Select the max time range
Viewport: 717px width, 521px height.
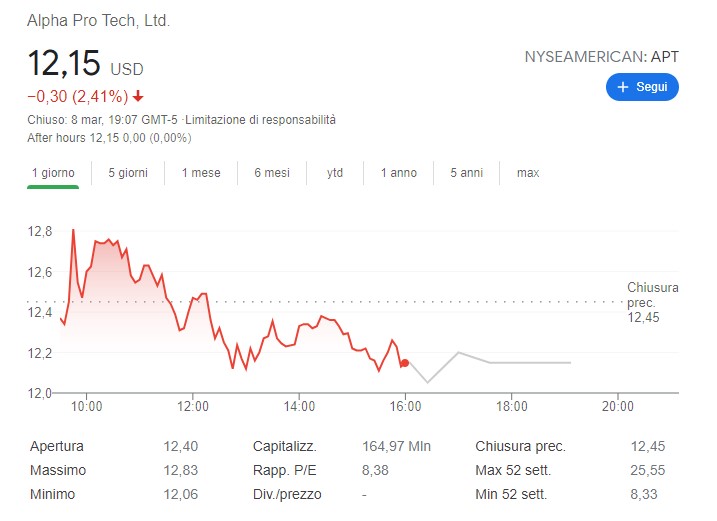tap(528, 173)
